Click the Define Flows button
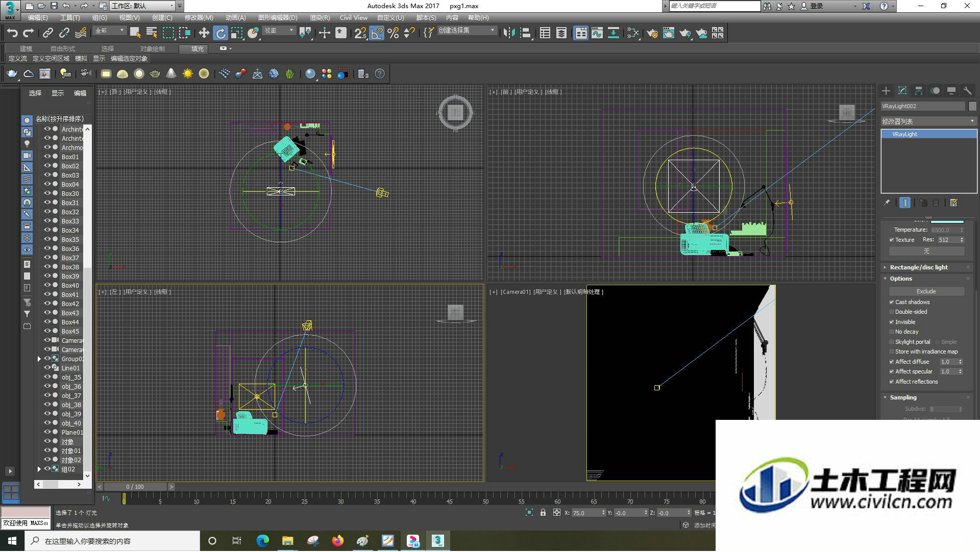The image size is (980, 552). pos(18,59)
